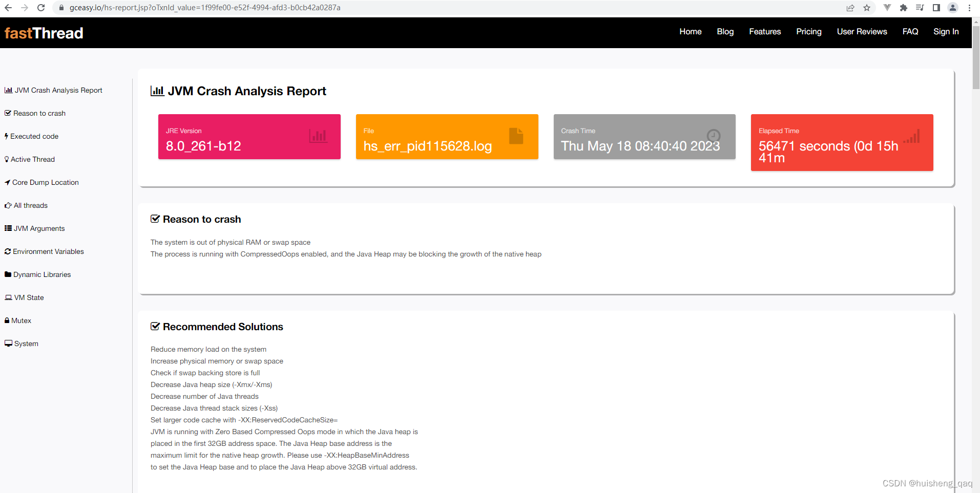Open the Home menu item
Image resolution: width=980 pixels, height=493 pixels.
[x=691, y=32]
